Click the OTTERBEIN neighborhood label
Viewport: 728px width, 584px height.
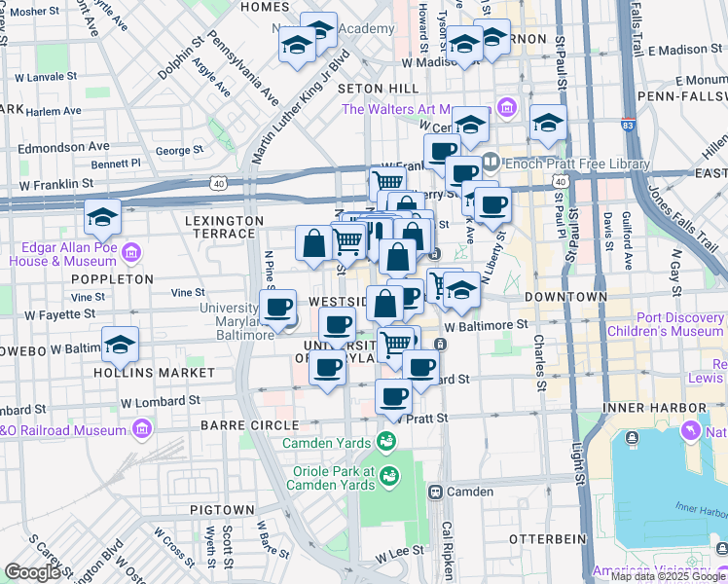point(548,539)
